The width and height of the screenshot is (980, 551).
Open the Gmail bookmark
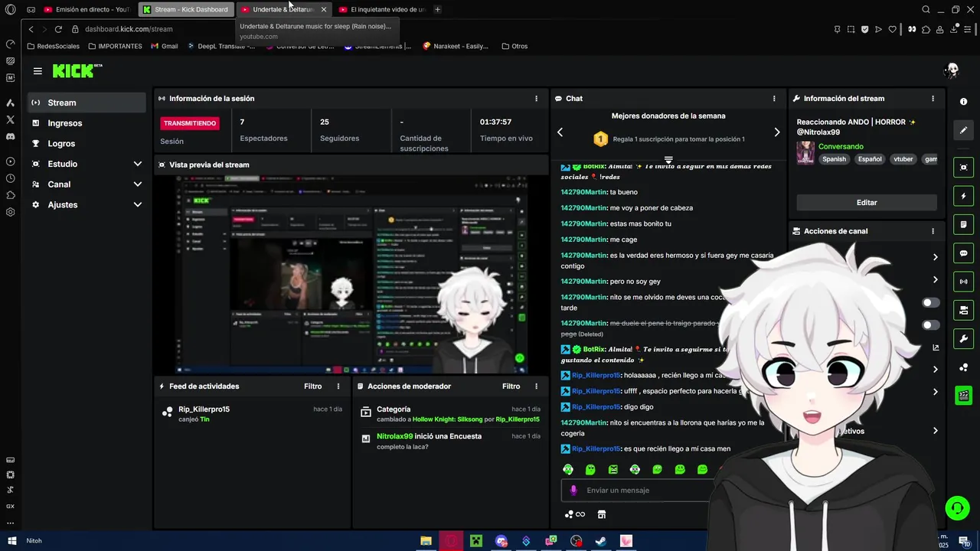pyautogui.click(x=165, y=46)
